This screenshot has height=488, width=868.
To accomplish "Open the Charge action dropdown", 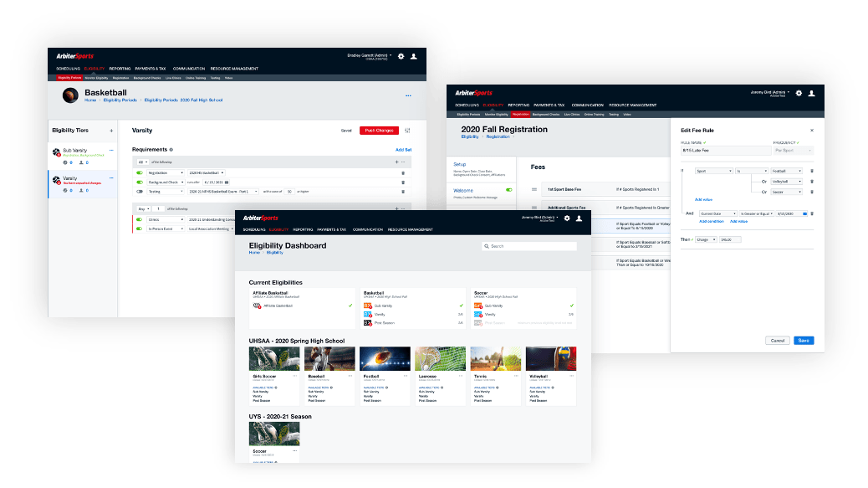I will 706,240.
